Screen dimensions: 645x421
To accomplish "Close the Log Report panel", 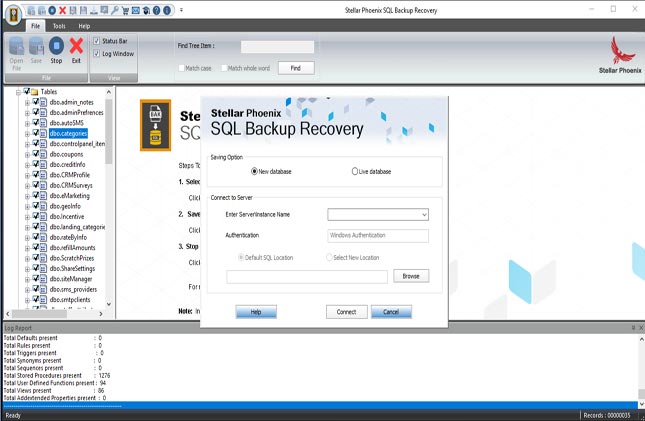I will [x=641, y=328].
